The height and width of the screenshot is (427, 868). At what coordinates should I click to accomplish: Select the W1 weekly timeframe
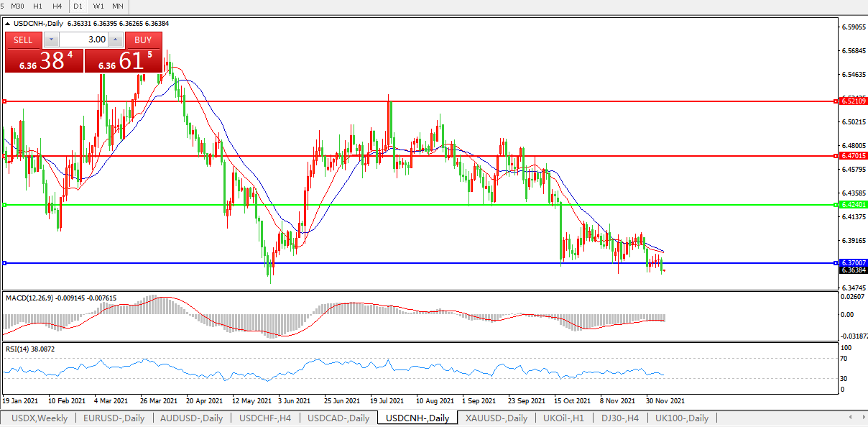click(x=98, y=6)
